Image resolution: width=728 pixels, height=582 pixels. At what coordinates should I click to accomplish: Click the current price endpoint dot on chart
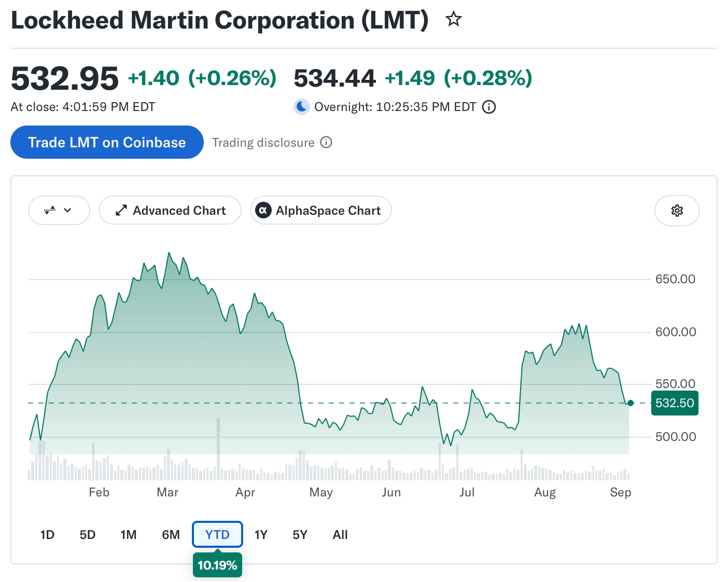(x=631, y=403)
